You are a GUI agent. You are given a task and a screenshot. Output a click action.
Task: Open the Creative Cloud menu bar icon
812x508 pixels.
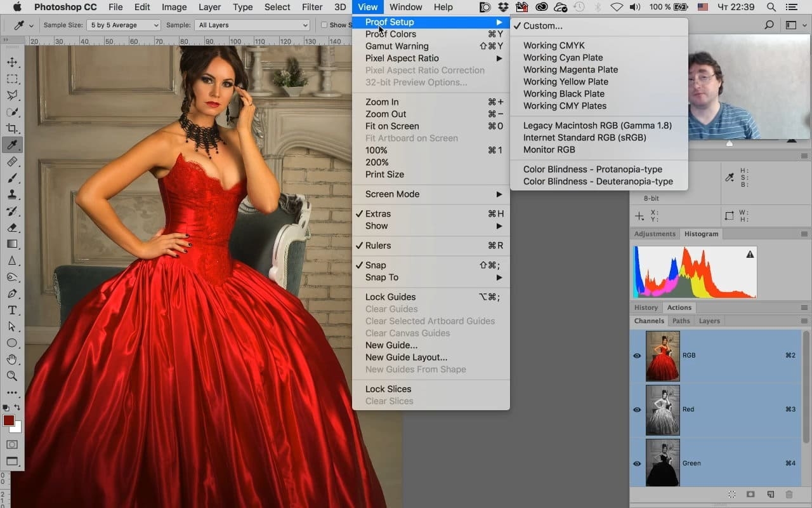541,7
